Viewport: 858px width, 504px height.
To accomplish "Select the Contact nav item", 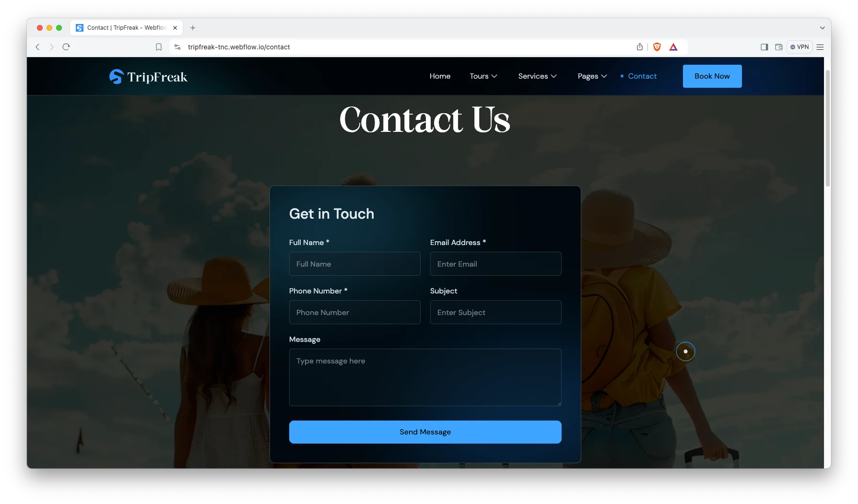I will [642, 76].
